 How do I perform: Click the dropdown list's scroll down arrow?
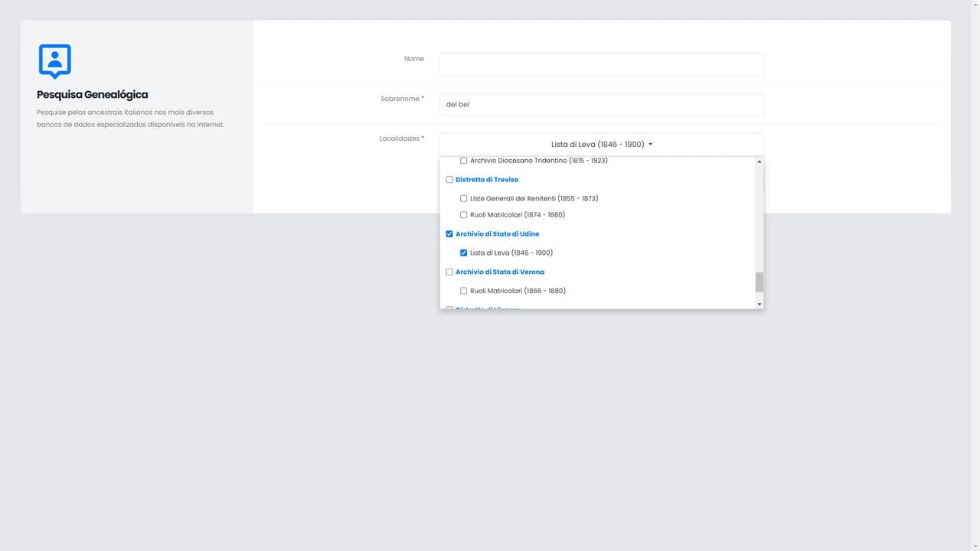click(x=759, y=304)
